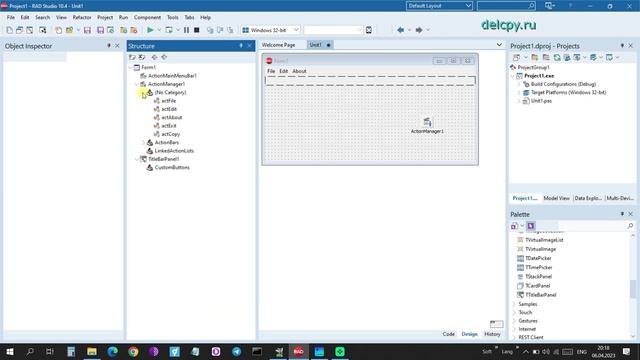
Task: Select actAbout in Structure tree
Action: click(x=172, y=118)
